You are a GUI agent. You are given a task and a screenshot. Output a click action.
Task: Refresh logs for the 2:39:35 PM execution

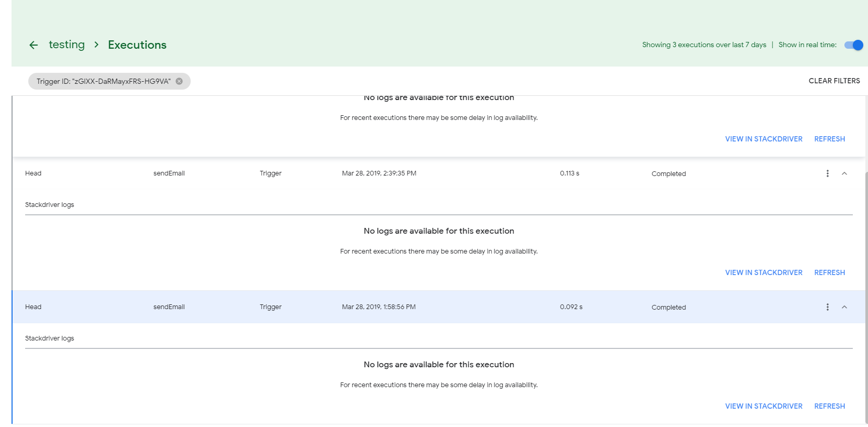coord(829,272)
